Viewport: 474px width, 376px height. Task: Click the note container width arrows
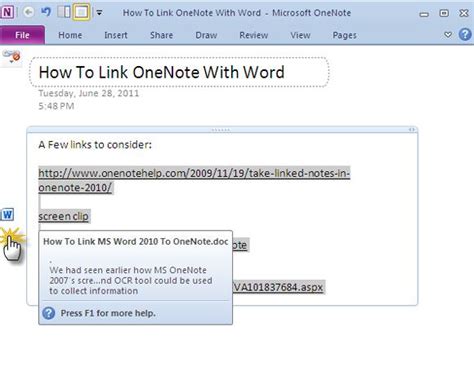pos(412,130)
